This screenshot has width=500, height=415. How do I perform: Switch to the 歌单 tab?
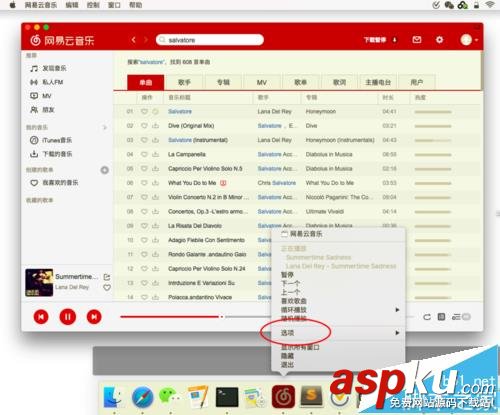[x=300, y=82]
